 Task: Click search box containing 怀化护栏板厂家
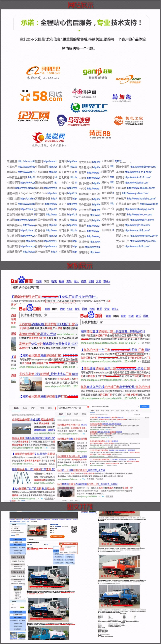[x=115, y=322]
